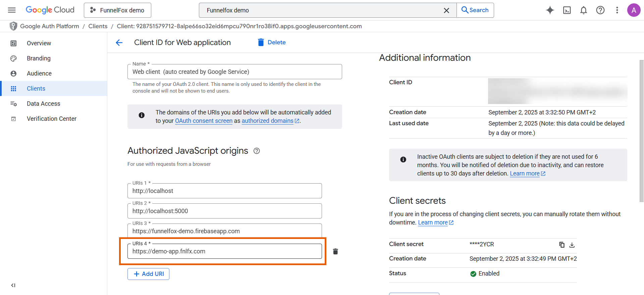Edit the client Name field

[235, 71]
